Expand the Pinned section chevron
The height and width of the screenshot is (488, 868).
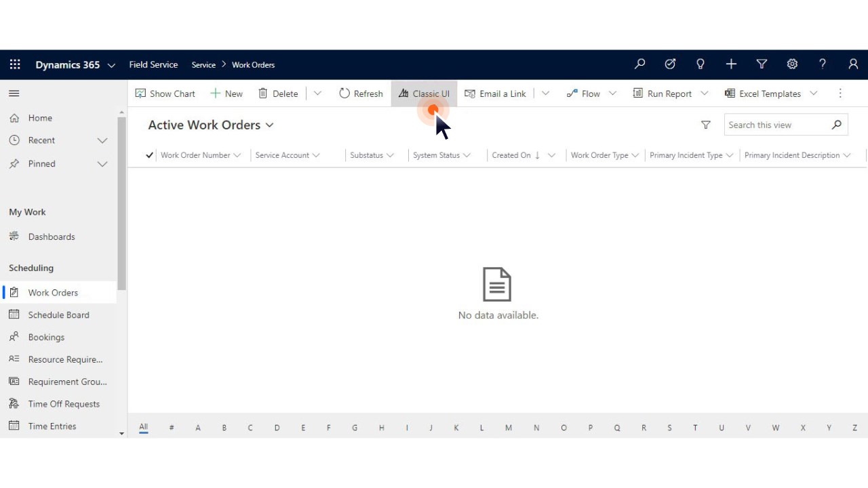click(102, 164)
